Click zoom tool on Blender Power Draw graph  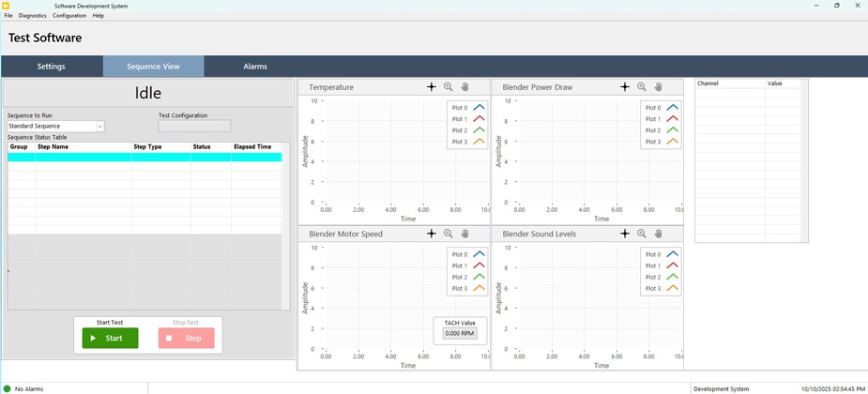642,87
